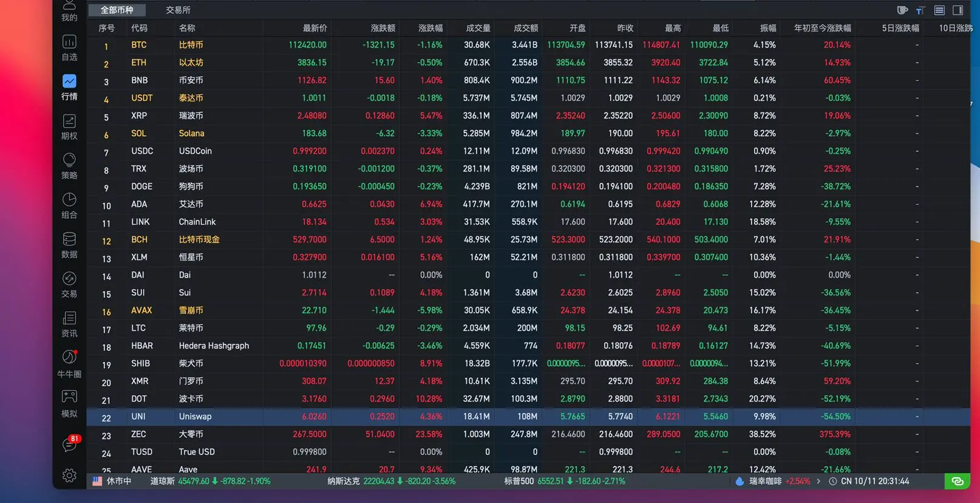Expand ticker with chevron after 瑞幸咖啡

818,481
